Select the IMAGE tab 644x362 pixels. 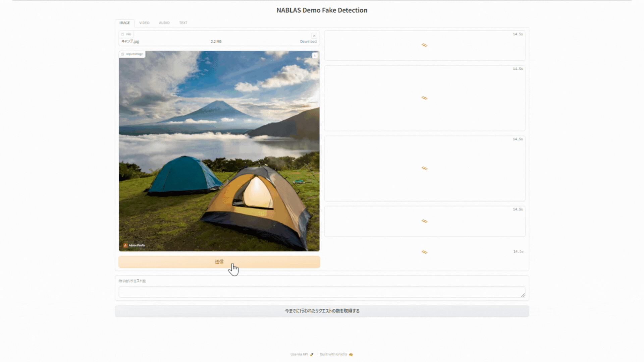[124, 23]
